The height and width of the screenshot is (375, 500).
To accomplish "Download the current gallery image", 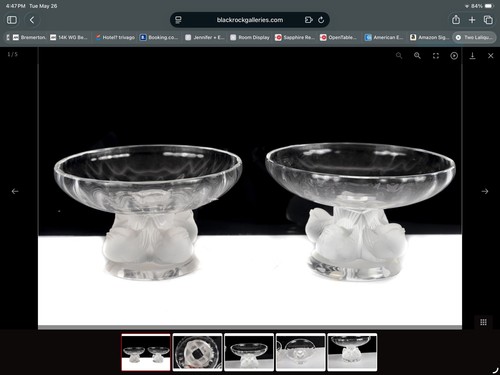I will [x=472, y=56].
